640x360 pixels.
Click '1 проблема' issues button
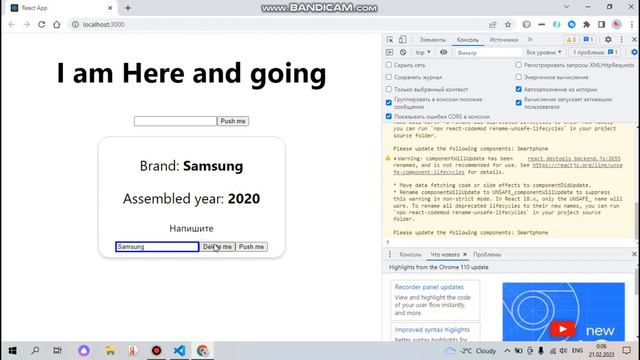595,52
